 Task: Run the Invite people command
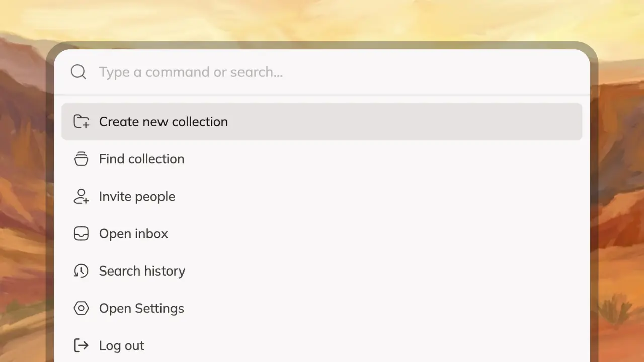[x=321, y=196]
